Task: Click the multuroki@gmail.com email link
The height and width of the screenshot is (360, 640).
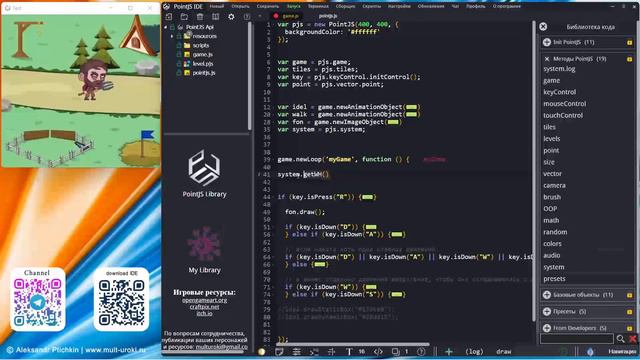Action: (x=221, y=347)
